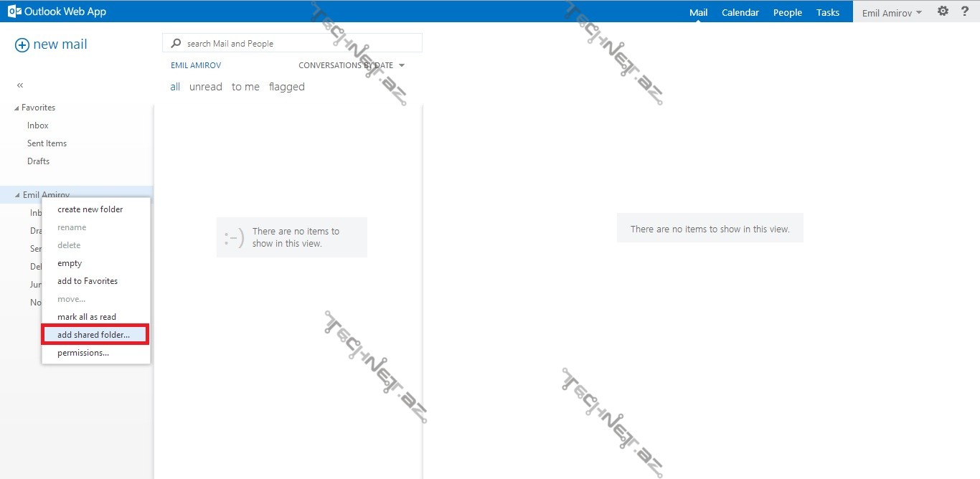Switch to the Calendar tab

click(x=740, y=12)
